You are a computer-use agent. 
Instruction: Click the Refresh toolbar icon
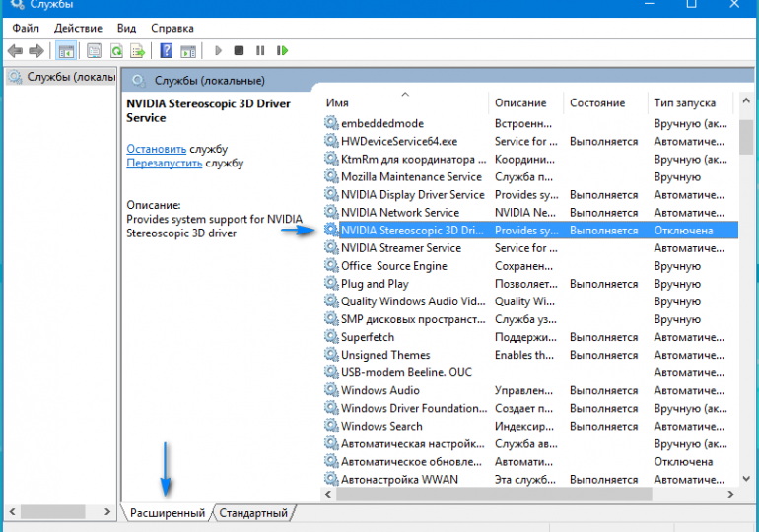[116, 50]
